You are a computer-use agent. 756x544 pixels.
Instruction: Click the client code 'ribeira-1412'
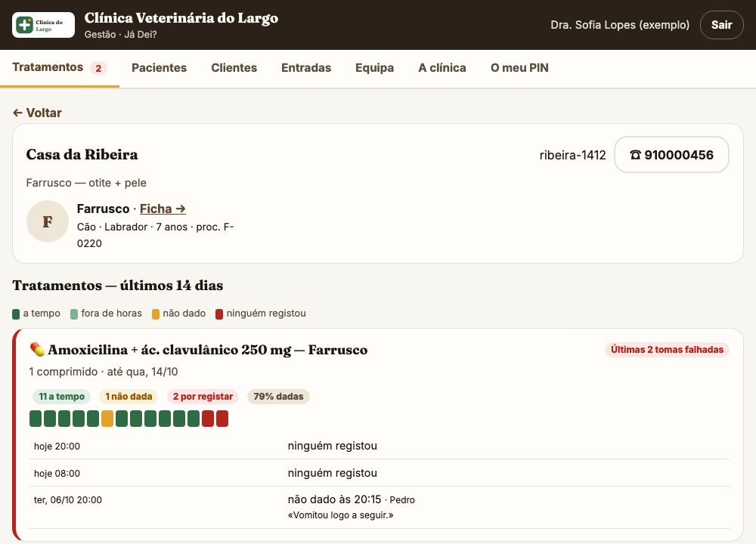coord(572,155)
